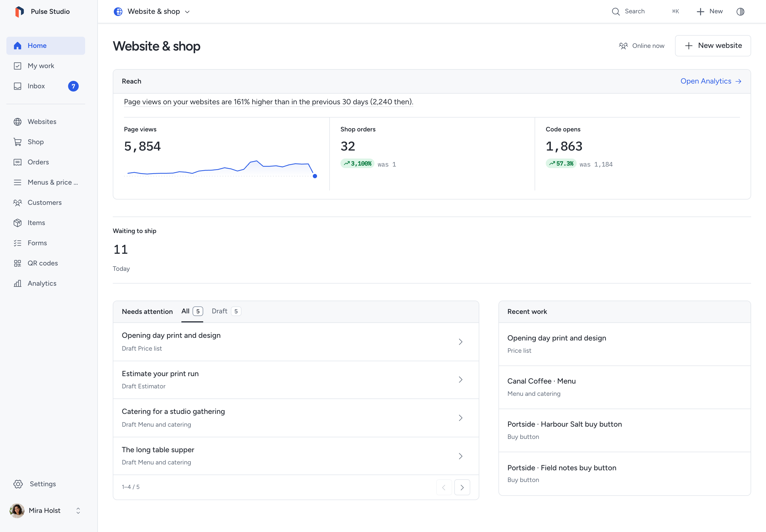The image size is (766, 532).
Task: Click the ⌘K search shortcut hint
Action: point(675,12)
